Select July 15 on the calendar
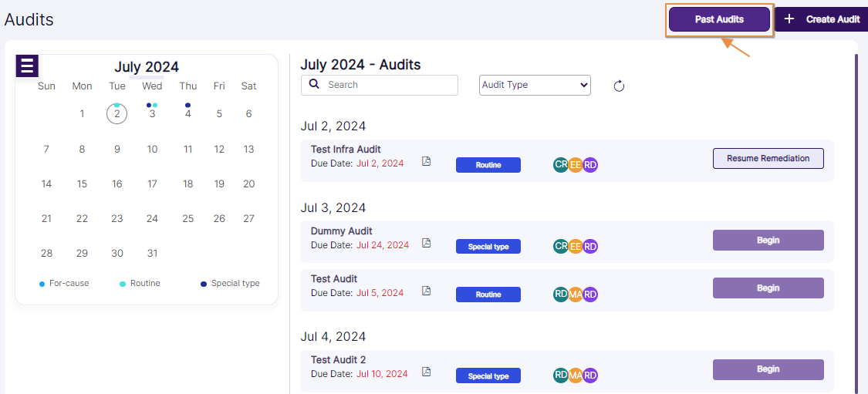The image size is (868, 394). tap(82, 184)
